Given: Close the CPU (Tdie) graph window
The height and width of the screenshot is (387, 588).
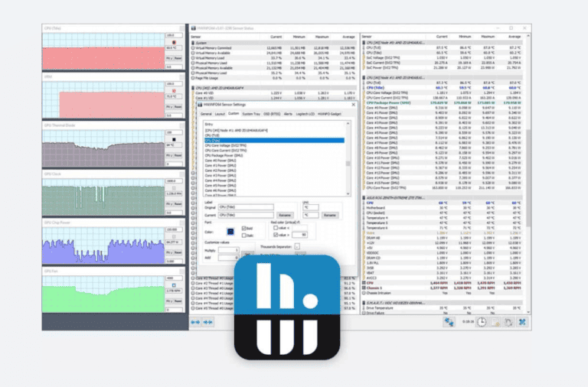Looking at the screenshot, I should (x=182, y=28).
